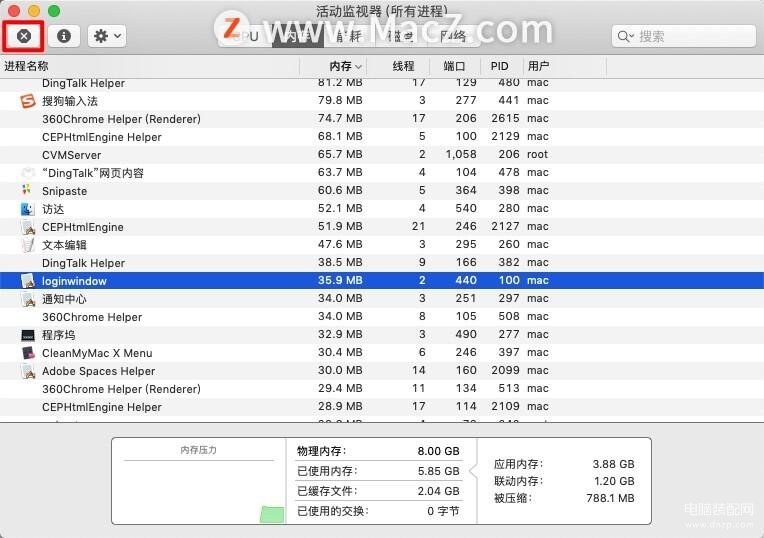Select the loginwindow process row
The height and width of the screenshot is (538, 764).
[150, 281]
